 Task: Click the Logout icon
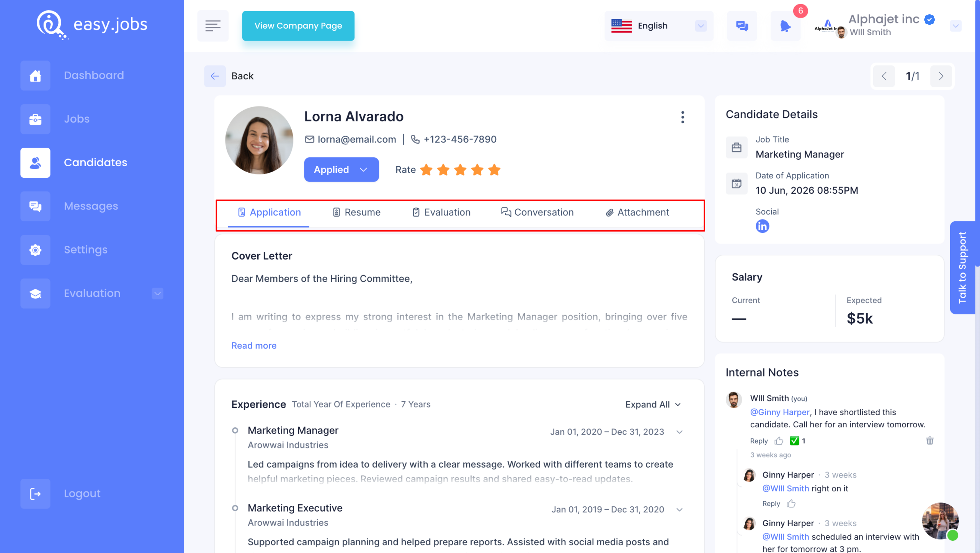pyautogui.click(x=35, y=494)
